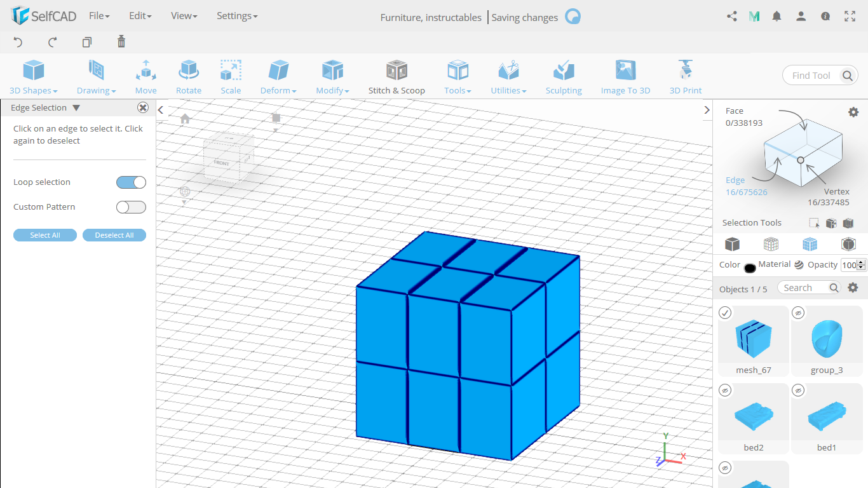
Task: Close the Edge Selection panel
Action: coord(143,108)
